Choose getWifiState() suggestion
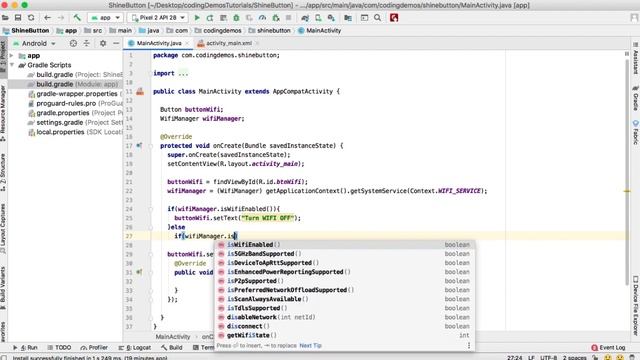640x360 pixels. 344,335
